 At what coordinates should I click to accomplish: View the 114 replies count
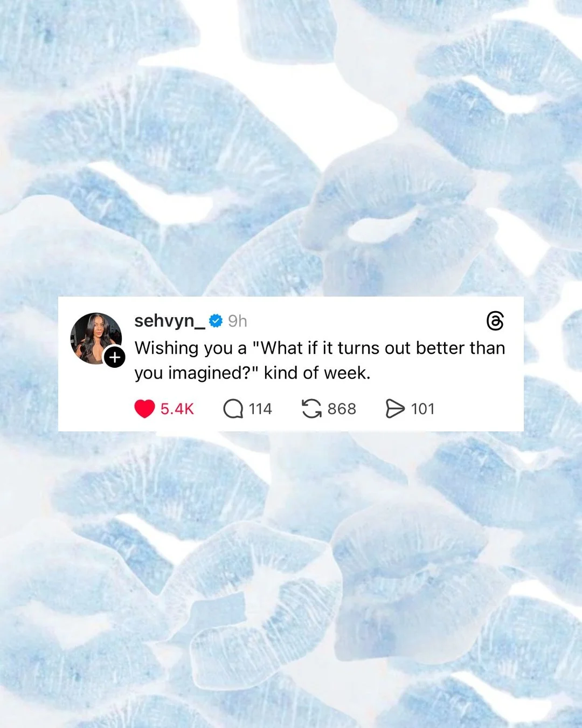pyautogui.click(x=260, y=409)
